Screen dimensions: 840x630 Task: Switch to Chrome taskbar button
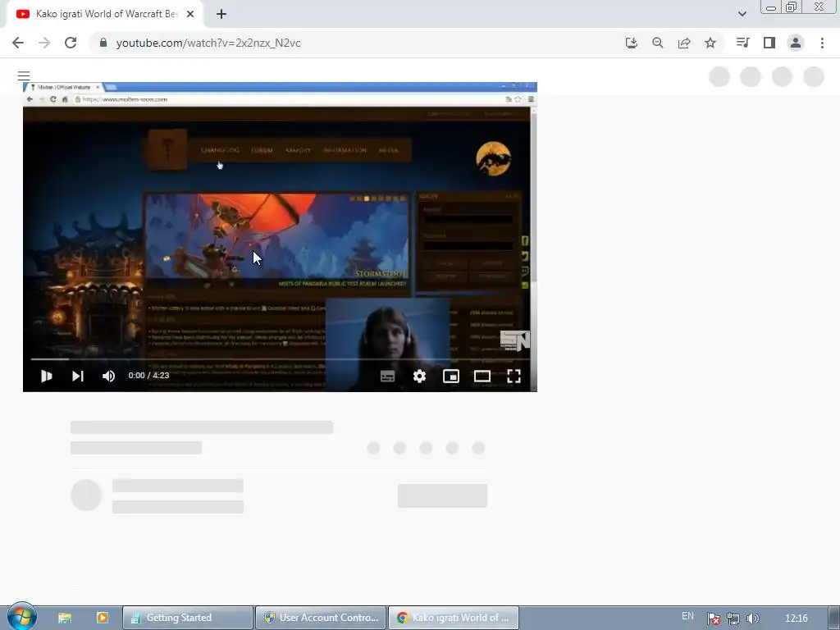point(453,618)
